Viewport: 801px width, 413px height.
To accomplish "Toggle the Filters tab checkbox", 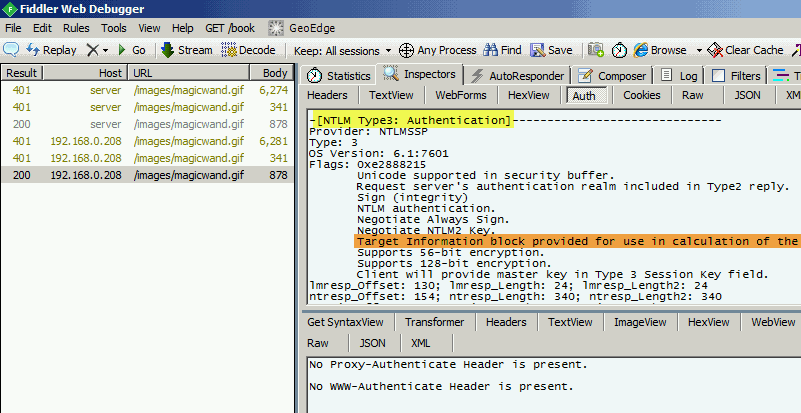I will tap(718, 75).
